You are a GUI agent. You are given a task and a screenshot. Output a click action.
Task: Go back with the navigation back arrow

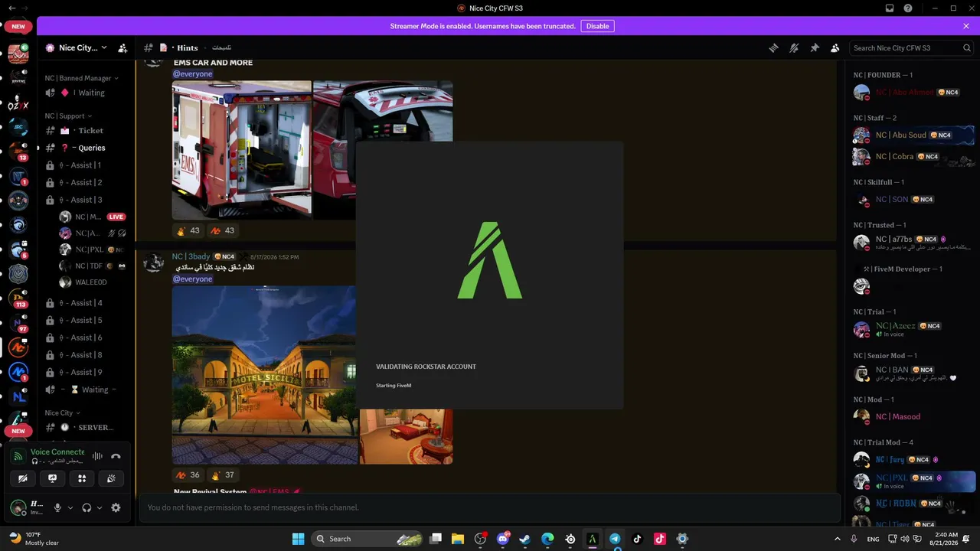(11, 8)
